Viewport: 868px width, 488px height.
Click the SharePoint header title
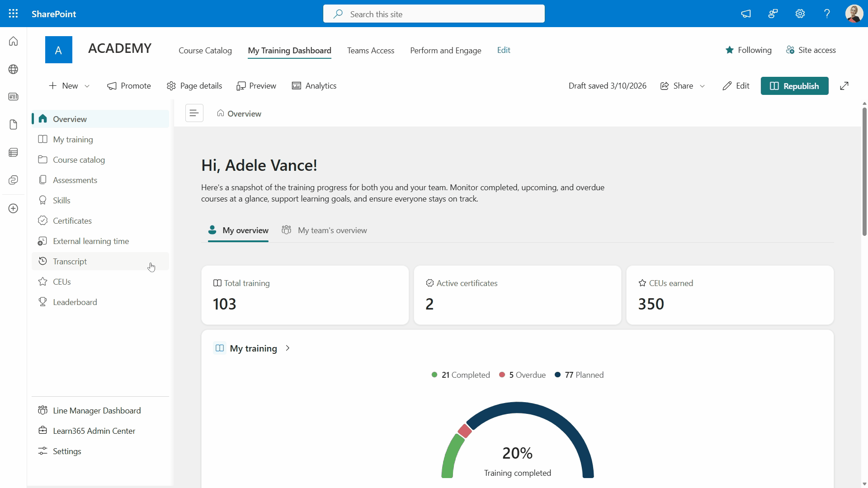pyautogui.click(x=54, y=14)
